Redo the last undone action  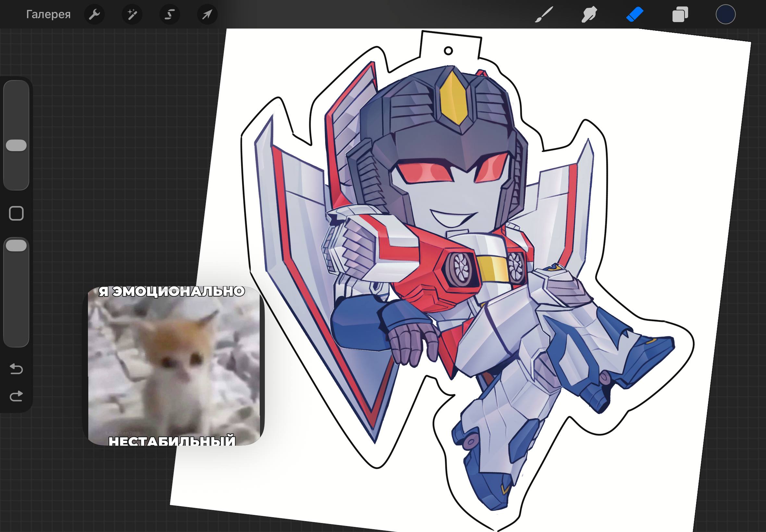coord(16,396)
